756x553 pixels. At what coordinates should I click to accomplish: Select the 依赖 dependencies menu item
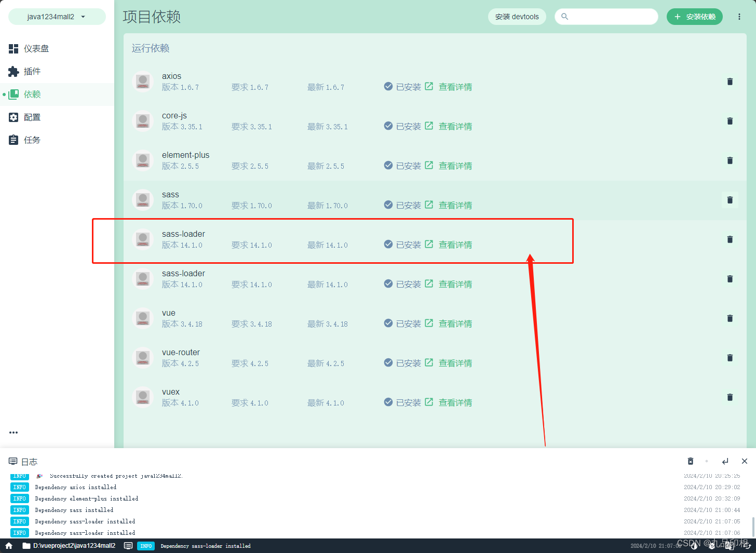pyautogui.click(x=57, y=94)
